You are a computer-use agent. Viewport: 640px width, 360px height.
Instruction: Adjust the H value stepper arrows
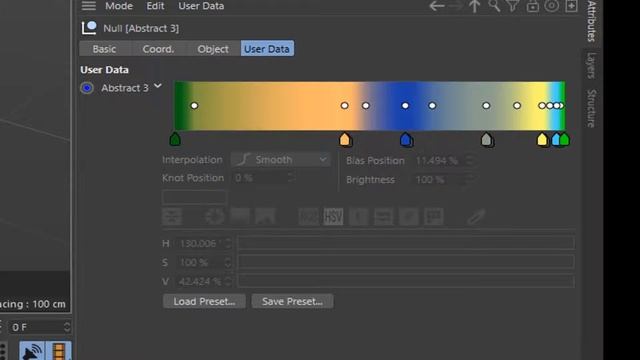point(228,243)
